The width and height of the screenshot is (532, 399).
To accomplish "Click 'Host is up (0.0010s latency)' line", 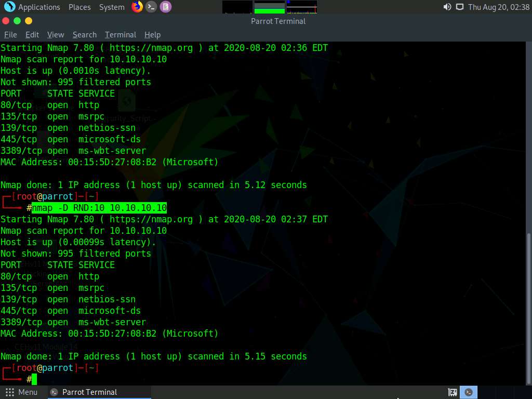I will point(75,71).
